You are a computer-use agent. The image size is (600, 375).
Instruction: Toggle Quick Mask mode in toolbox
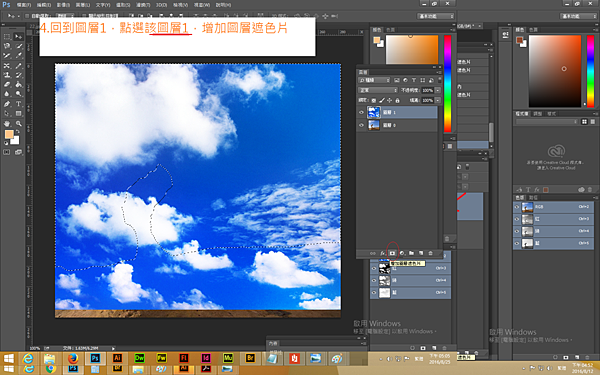7,152
